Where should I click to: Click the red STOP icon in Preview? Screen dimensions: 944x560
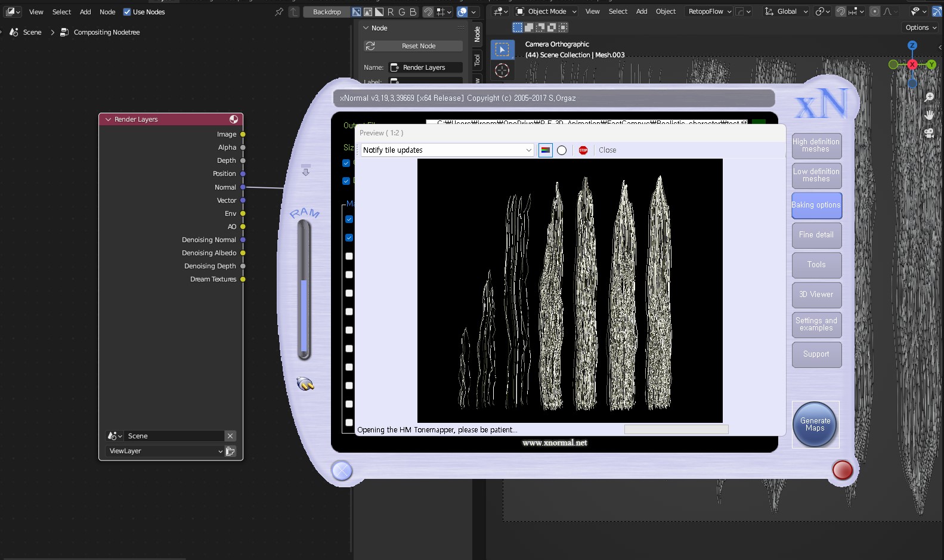[583, 150]
